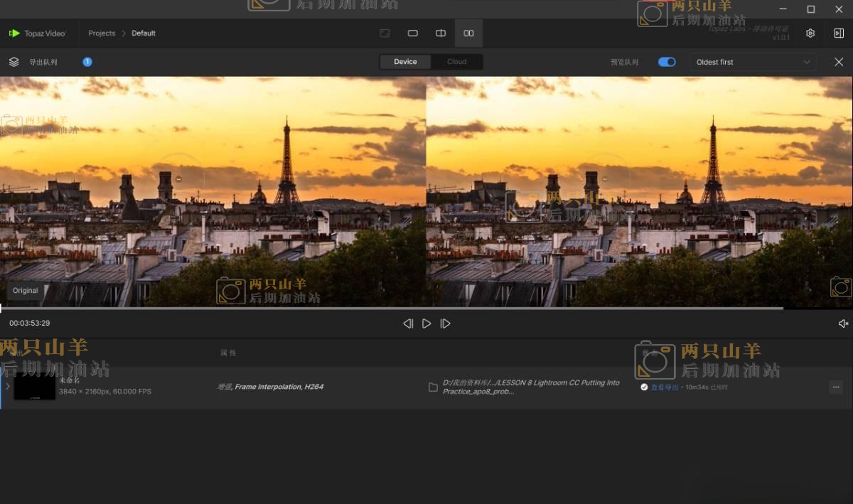Screen dimensions: 853x504
Task: Open output folder icon for exported file
Action: click(433, 387)
